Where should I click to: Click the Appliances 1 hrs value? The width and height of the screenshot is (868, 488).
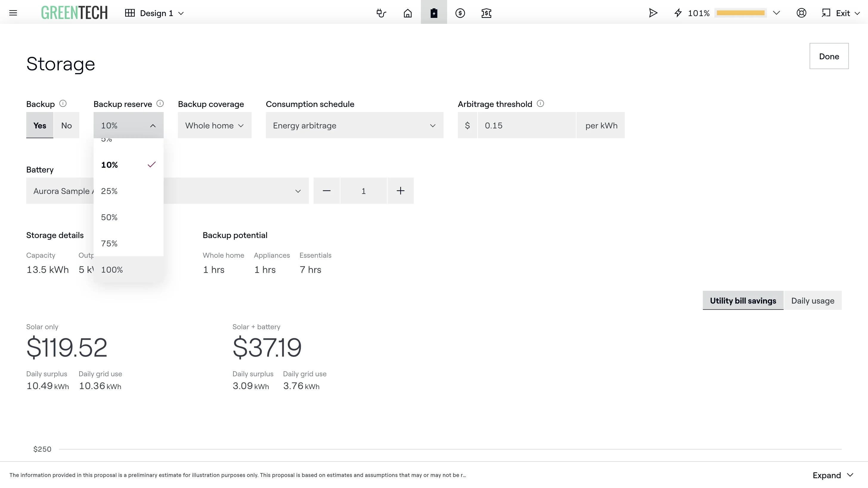click(265, 270)
